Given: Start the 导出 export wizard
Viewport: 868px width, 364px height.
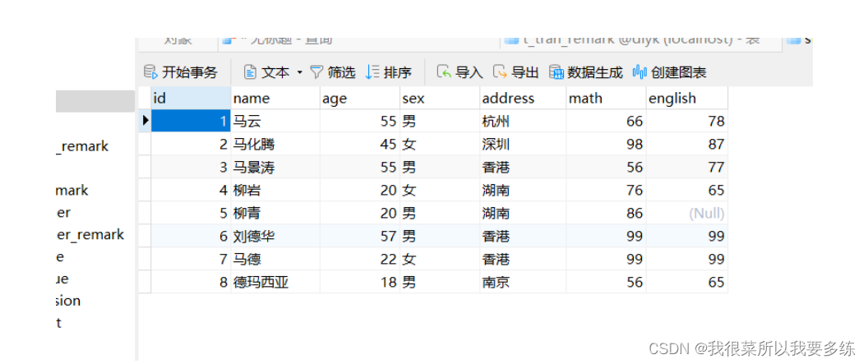Looking at the screenshot, I should click(x=516, y=72).
